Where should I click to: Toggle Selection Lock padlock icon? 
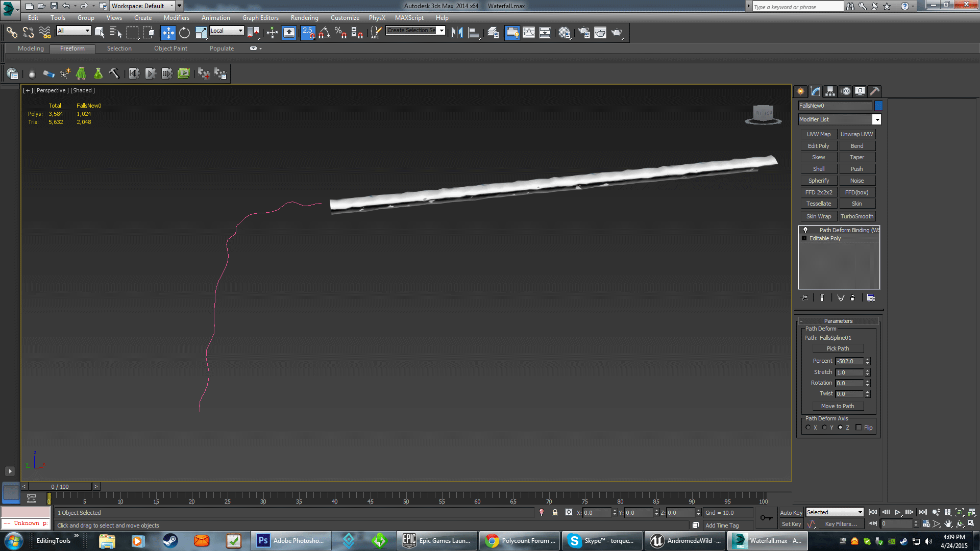pos(555,512)
